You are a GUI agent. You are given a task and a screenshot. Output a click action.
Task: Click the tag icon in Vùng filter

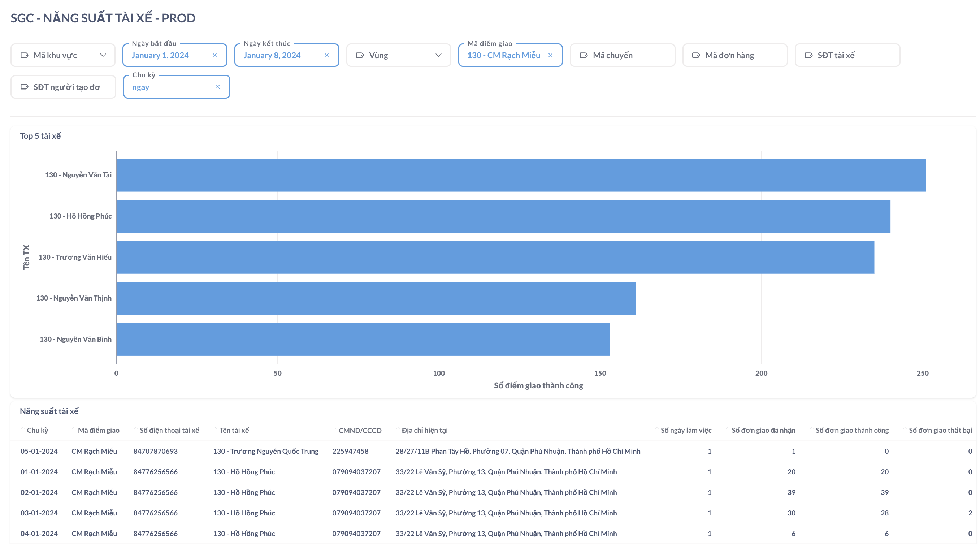tap(360, 55)
